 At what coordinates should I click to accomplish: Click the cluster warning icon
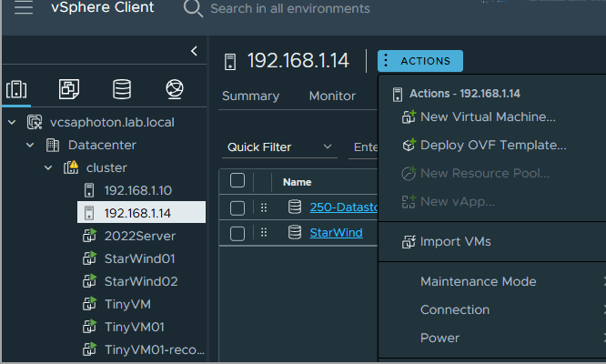[71, 167]
